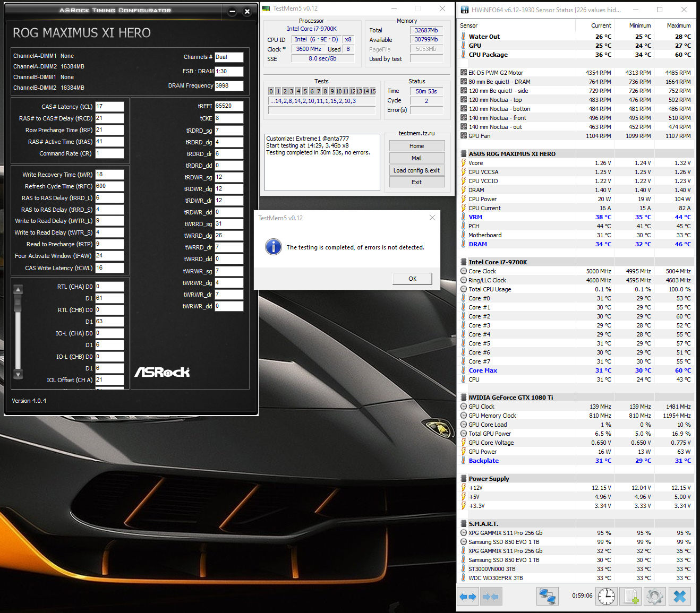Viewport: 700px width, 613px height.
Task: Click the Row Precharge Time (tRP) field
Action: [109, 130]
